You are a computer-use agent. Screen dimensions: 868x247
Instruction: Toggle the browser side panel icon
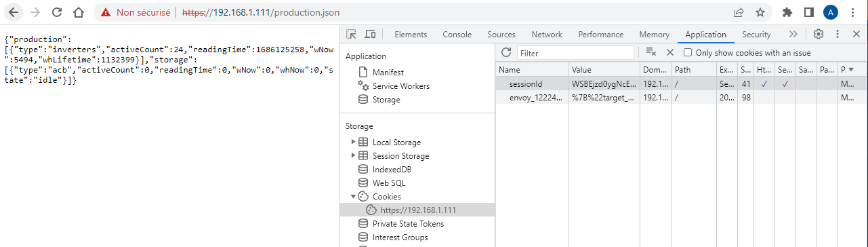click(x=808, y=12)
